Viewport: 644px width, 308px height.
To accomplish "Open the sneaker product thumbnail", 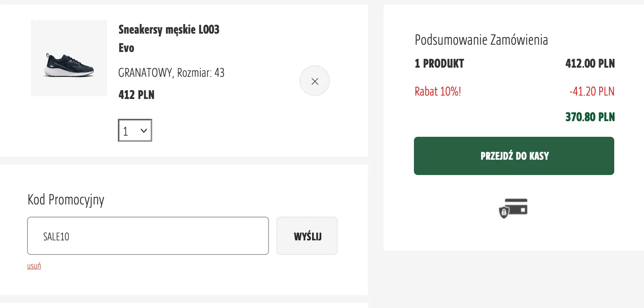I will pos(69,58).
